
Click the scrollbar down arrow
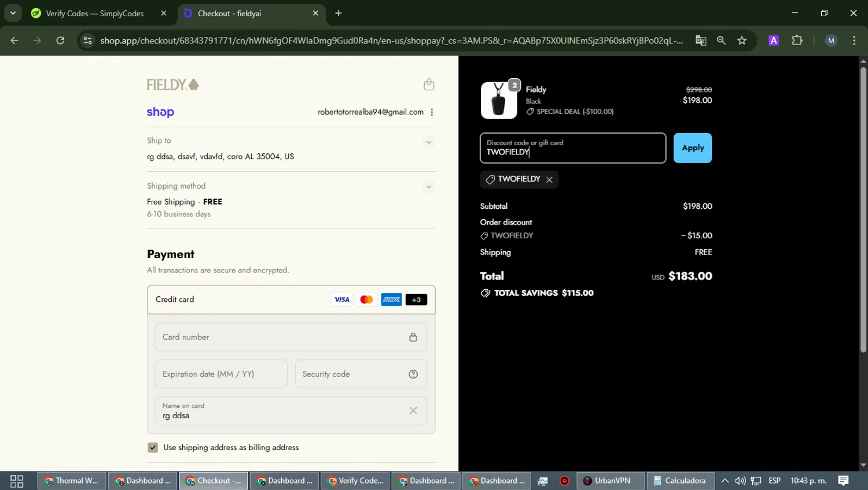(x=863, y=465)
